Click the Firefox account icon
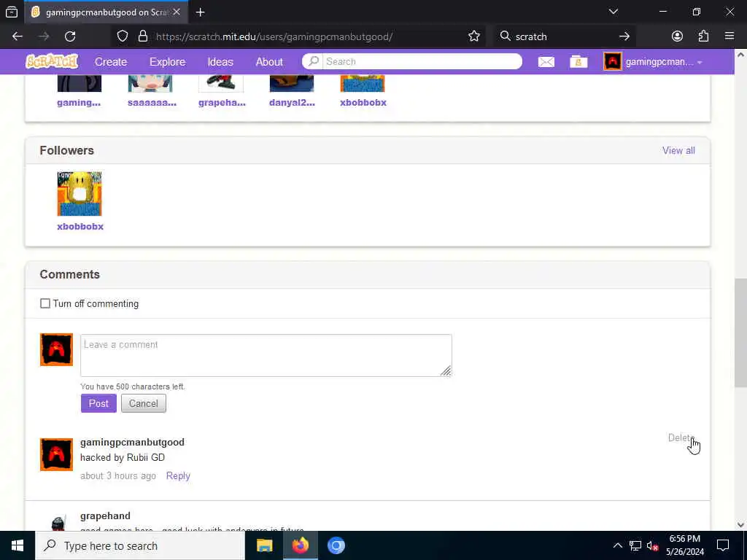 (677, 36)
